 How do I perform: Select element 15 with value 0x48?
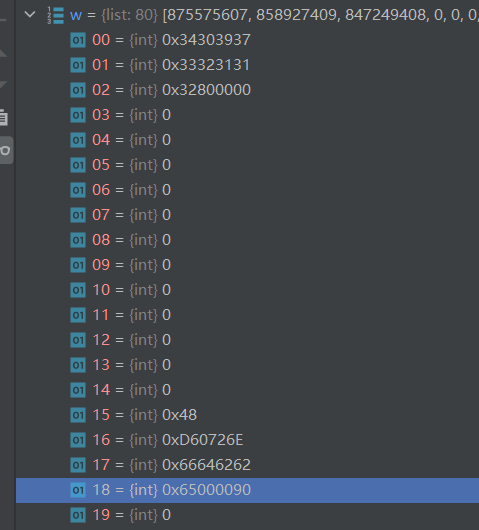point(247,415)
